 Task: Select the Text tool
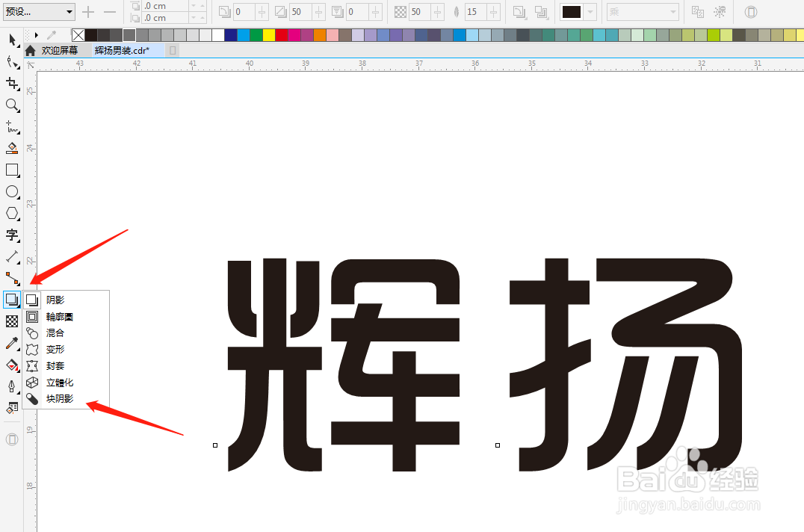(x=12, y=235)
